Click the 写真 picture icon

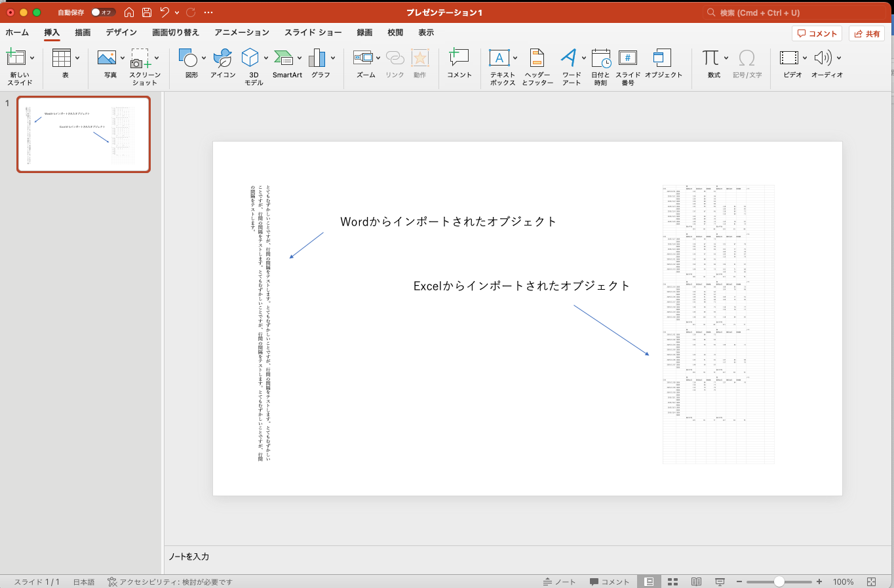[107, 58]
